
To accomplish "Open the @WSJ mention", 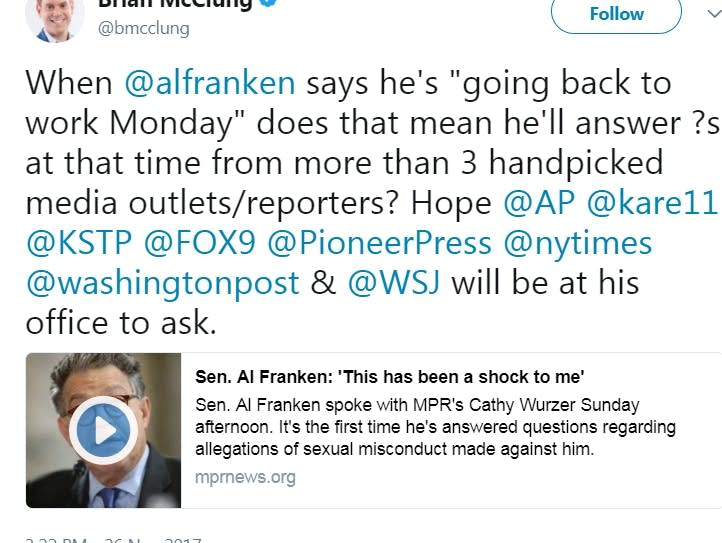I will click(x=395, y=283).
